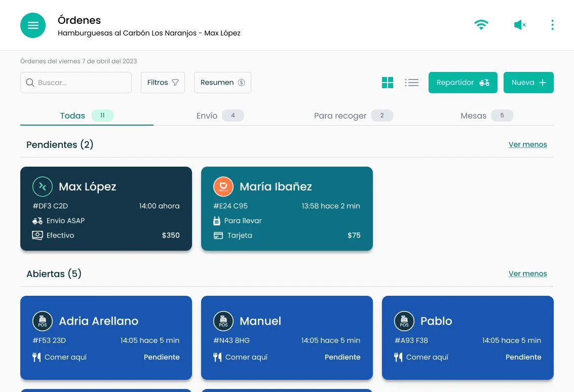The height and width of the screenshot is (392, 574).
Task: Click the Wi-Fi connection status icon
Action: [481, 25]
